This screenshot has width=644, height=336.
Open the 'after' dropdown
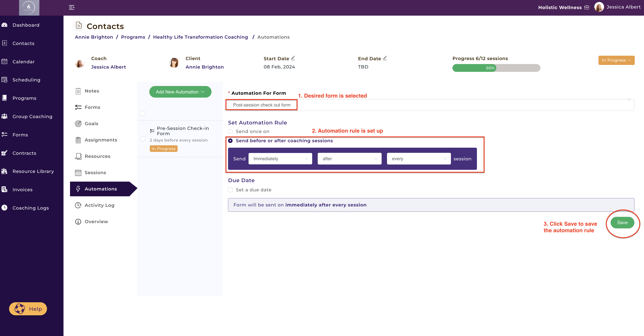coord(350,159)
